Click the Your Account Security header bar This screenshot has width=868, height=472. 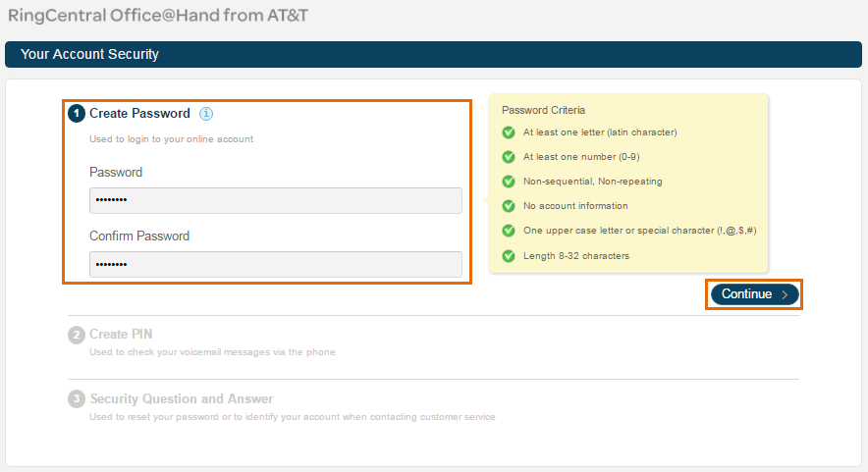coord(433,54)
